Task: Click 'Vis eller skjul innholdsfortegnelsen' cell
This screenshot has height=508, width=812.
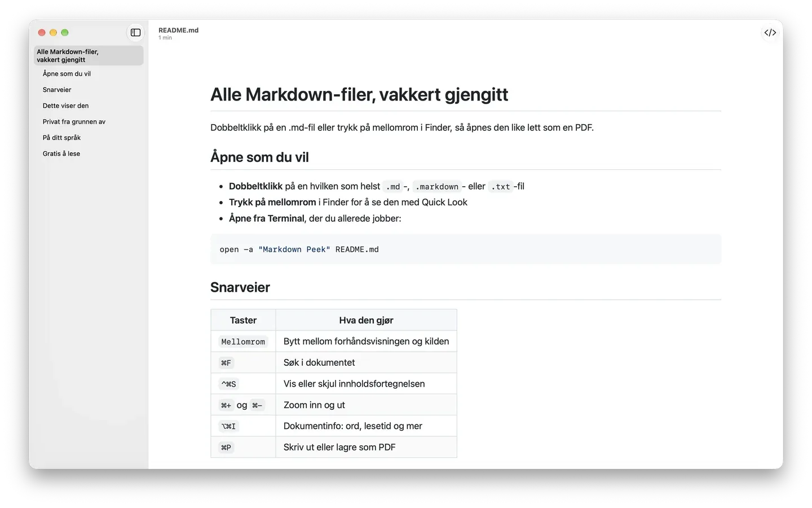Action: 366,384
